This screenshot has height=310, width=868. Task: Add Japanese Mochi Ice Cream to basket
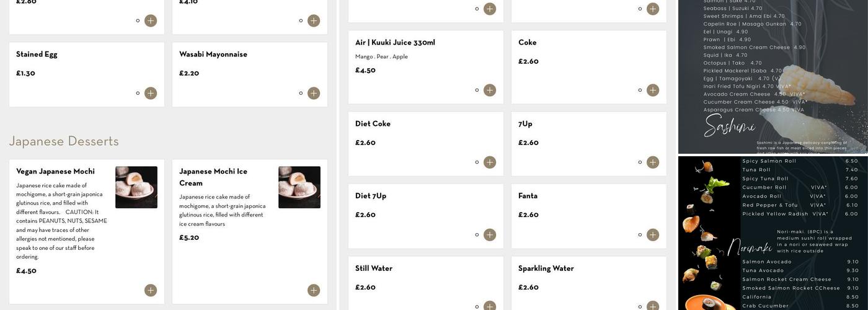[x=314, y=290]
